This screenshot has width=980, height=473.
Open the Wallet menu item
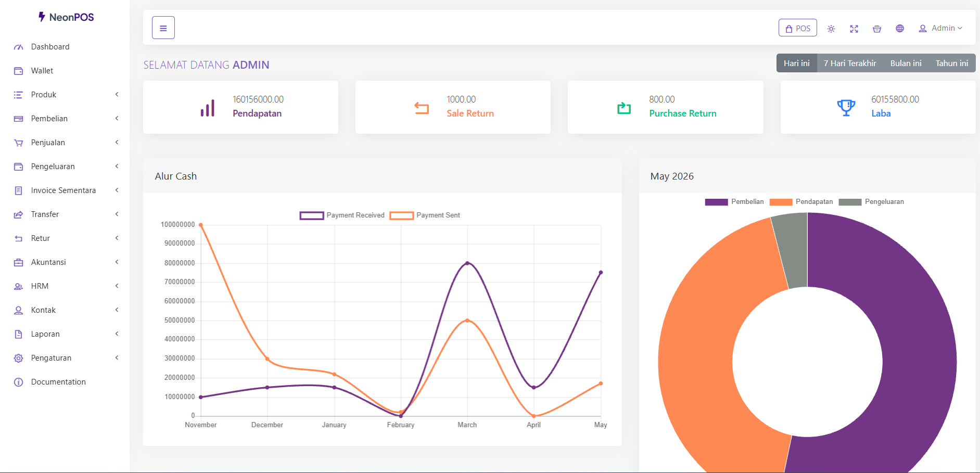coord(65,71)
